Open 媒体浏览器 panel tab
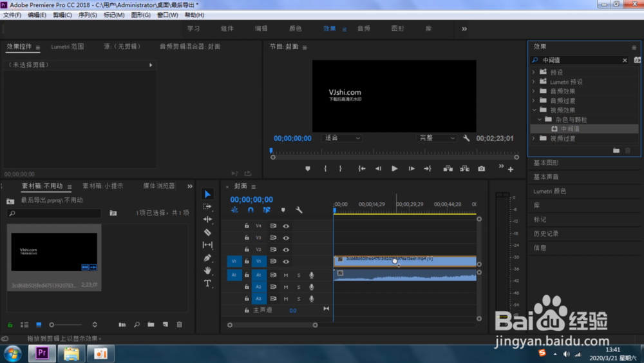This screenshot has height=363, width=644. pos(159,186)
